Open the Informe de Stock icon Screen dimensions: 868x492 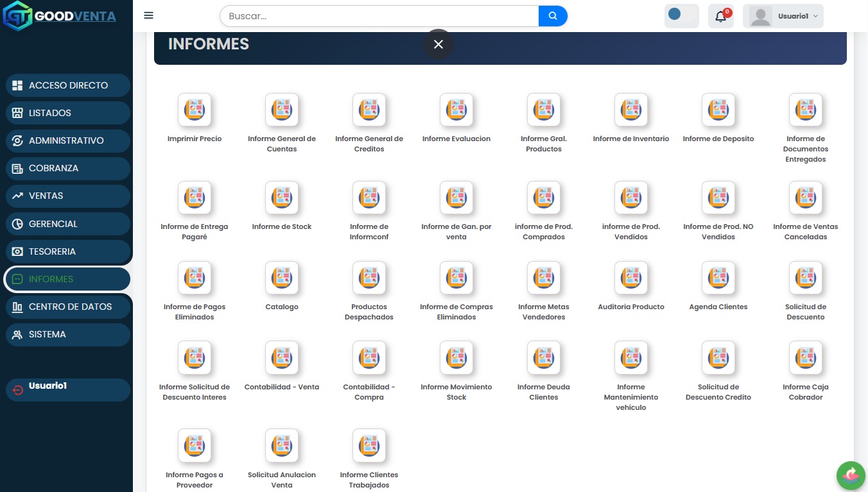click(282, 198)
